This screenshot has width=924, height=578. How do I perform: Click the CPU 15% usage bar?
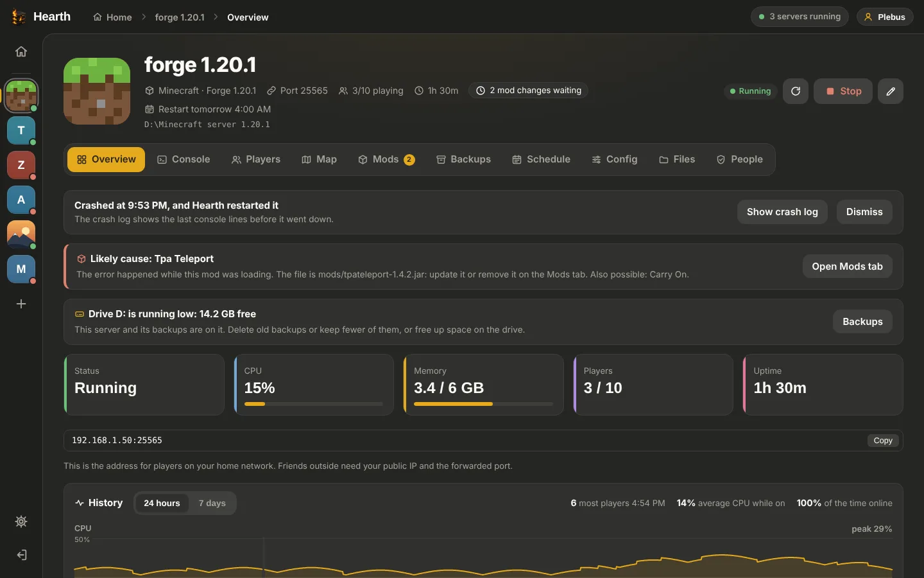(x=314, y=404)
